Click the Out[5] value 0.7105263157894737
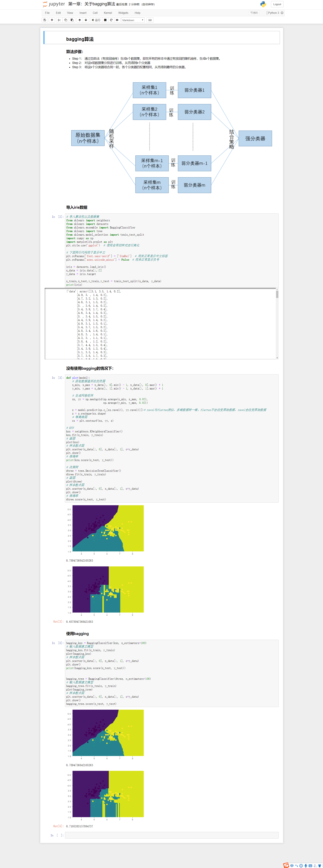Image resolution: width=323 pixels, height=868 pixels. pyautogui.click(x=80, y=826)
